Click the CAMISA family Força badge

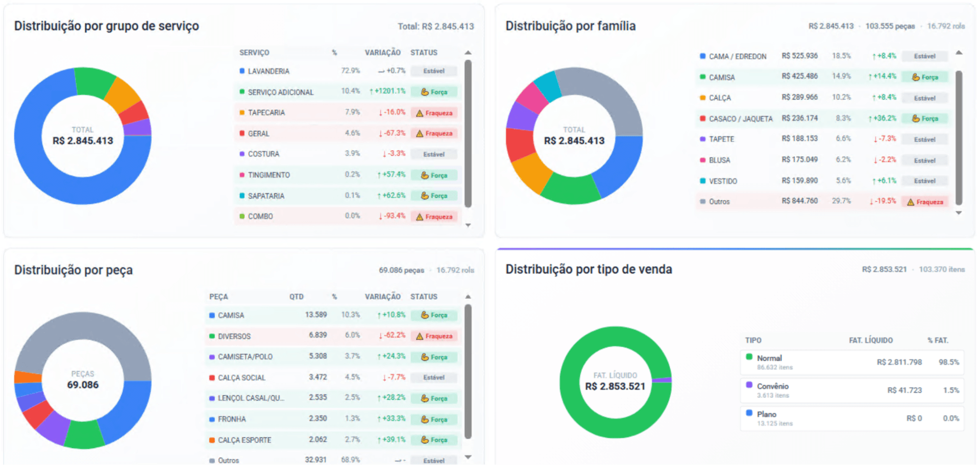point(925,77)
